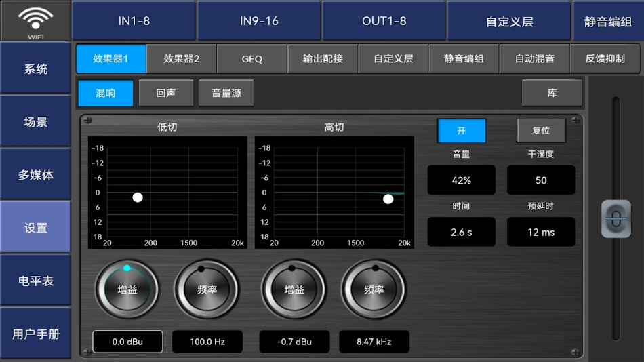Click the -0.7 dBu high-cut gain field
The width and height of the screenshot is (644, 362).
[294, 342]
